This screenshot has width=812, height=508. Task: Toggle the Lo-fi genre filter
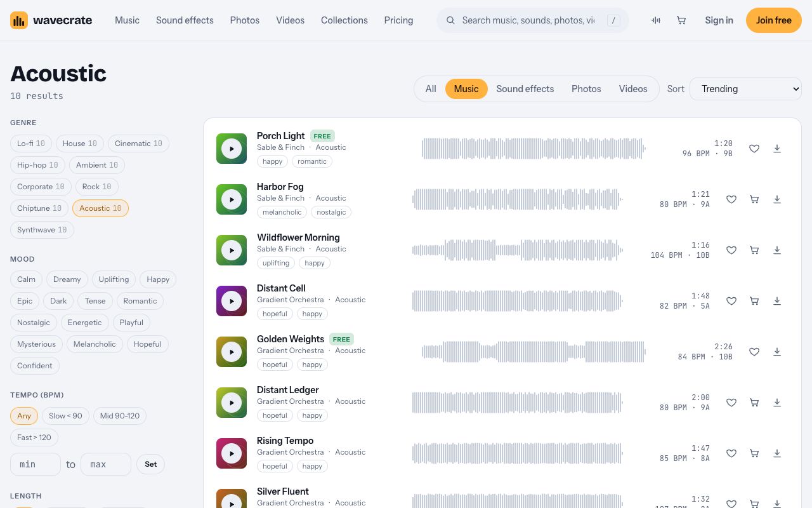(31, 144)
